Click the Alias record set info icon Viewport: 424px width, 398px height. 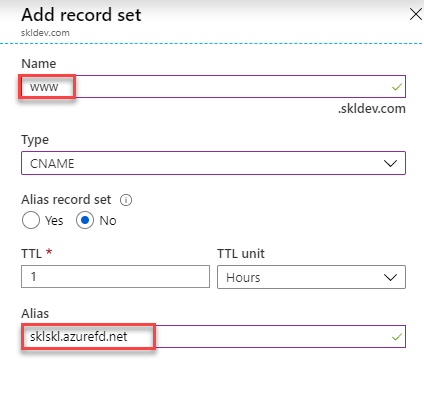pos(126,200)
